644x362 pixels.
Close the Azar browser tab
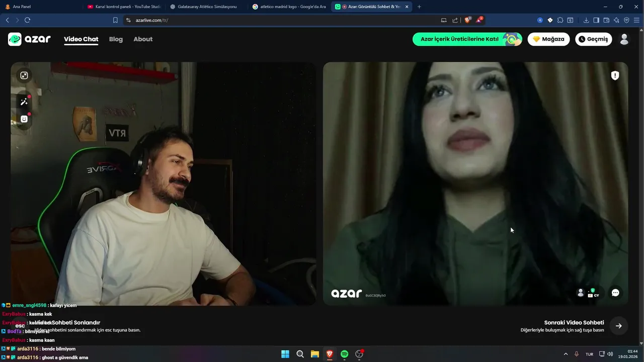click(x=407, y=7)
